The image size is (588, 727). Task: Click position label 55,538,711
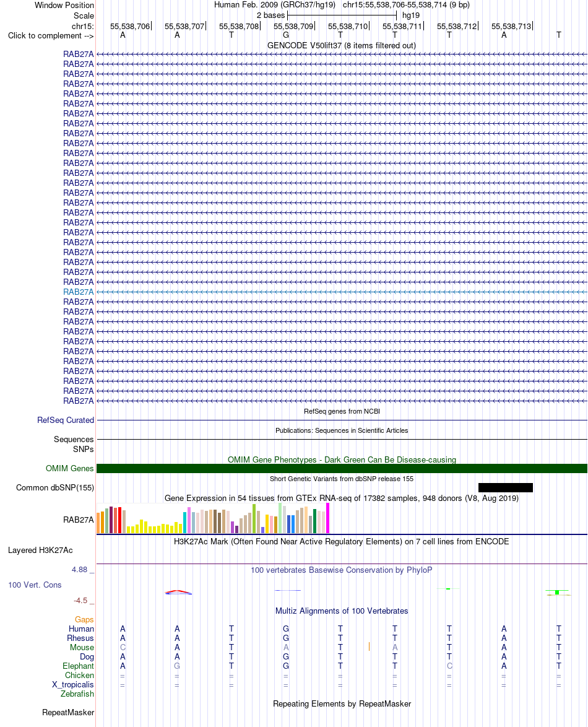coord(403,27)
